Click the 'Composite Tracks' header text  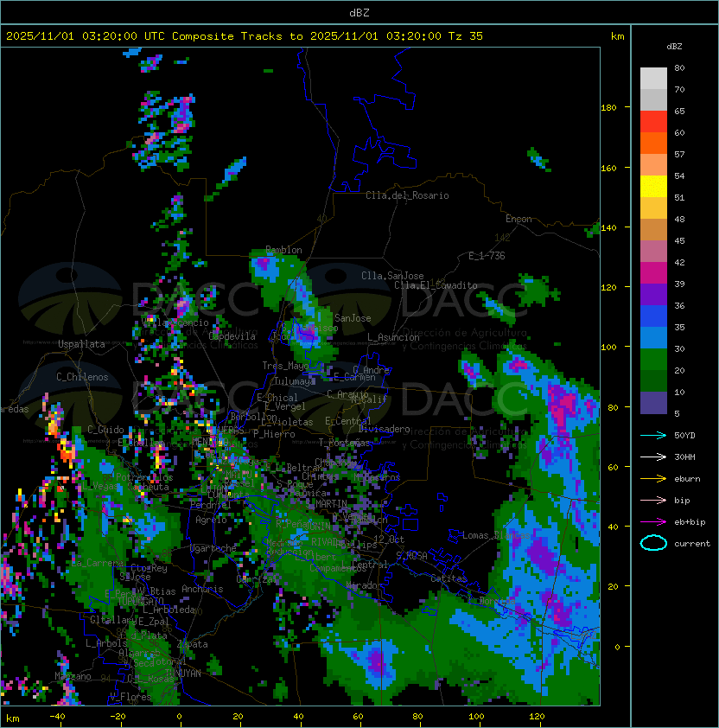[x=227, y=36]
